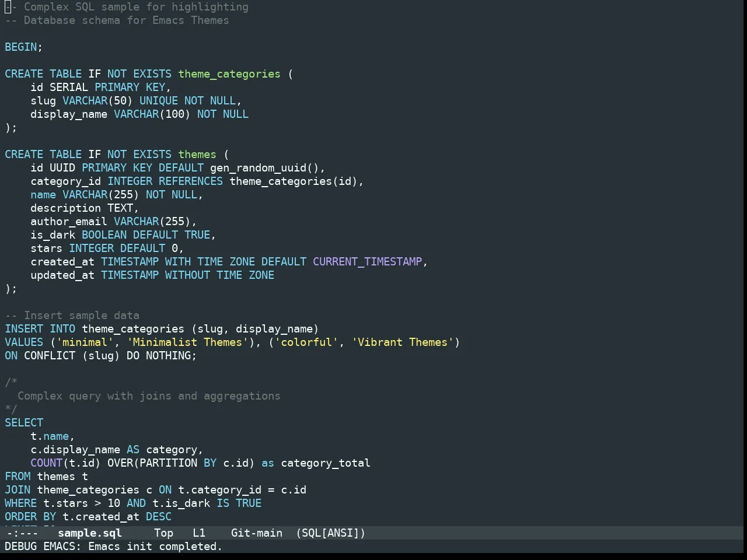Click the is_dark column name
747x560 pixels.
[53, 235]
